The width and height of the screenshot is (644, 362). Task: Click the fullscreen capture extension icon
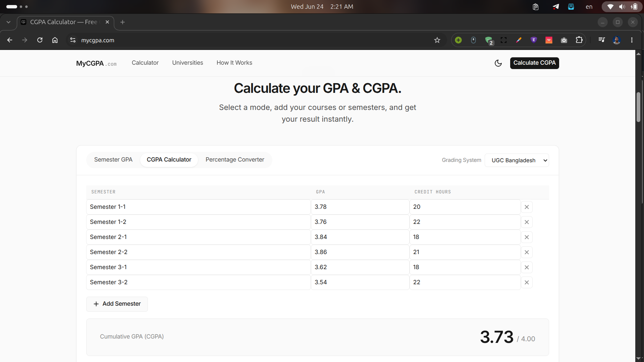[x=503, y=40]
